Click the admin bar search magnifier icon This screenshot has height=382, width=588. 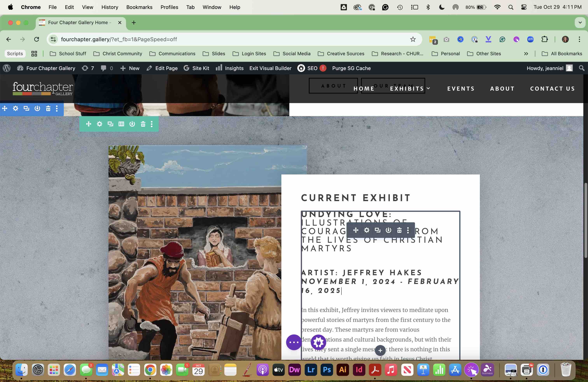[582, 68]
